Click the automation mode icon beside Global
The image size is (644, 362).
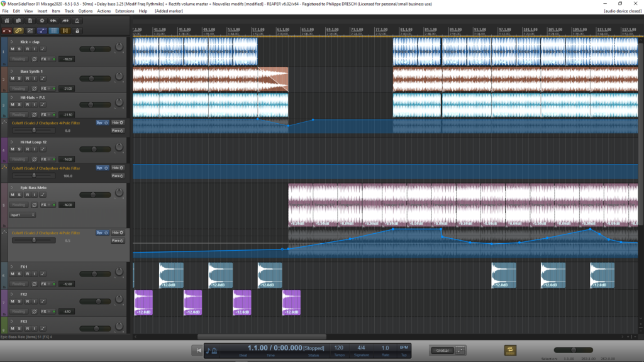[460, 350]
